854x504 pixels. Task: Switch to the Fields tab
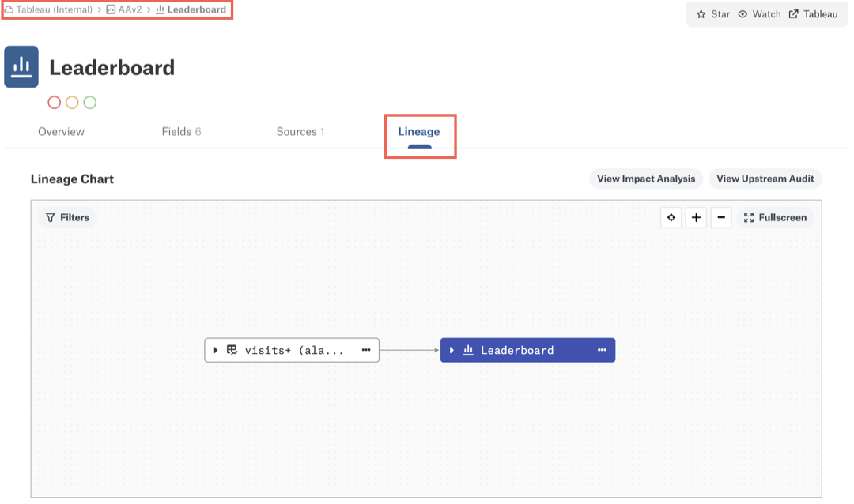click(x=181, y=132)
